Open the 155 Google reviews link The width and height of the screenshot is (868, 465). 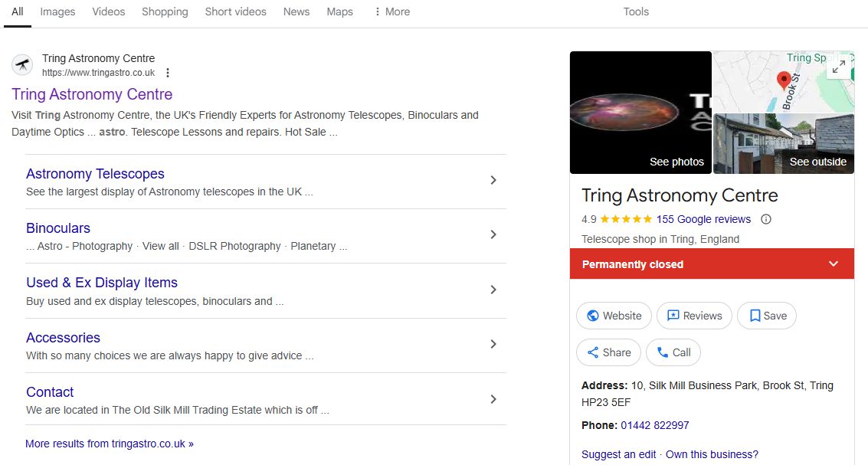click(x=703, y=219)
